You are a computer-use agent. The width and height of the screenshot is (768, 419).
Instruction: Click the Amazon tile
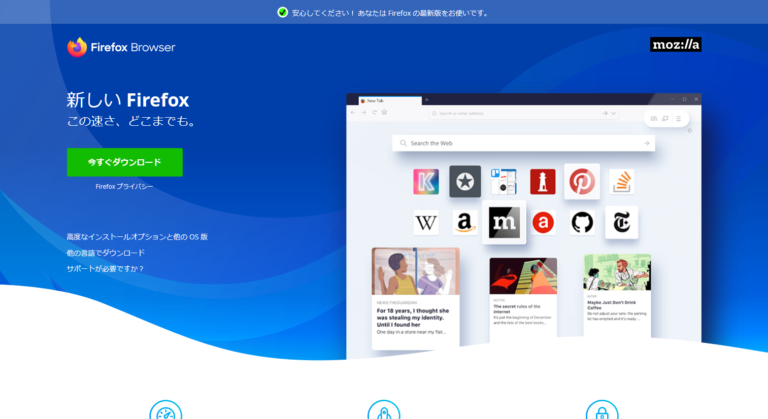(465, 222)
